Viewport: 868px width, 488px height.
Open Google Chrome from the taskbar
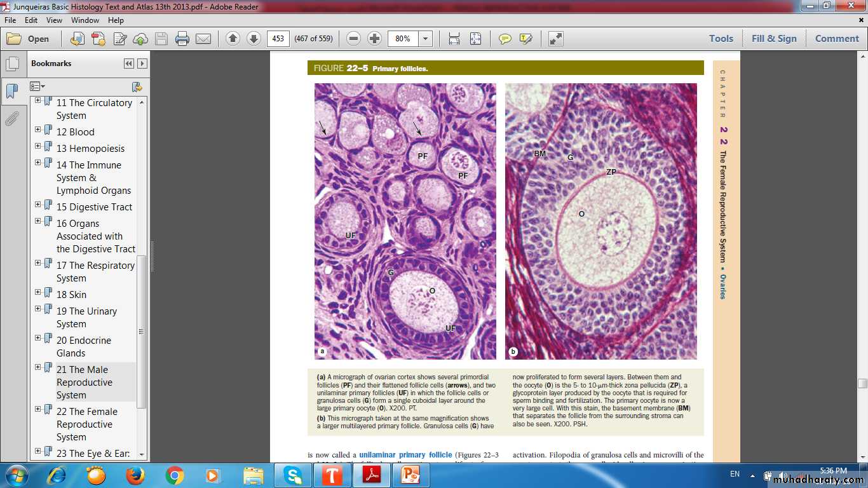click(175, 475)
